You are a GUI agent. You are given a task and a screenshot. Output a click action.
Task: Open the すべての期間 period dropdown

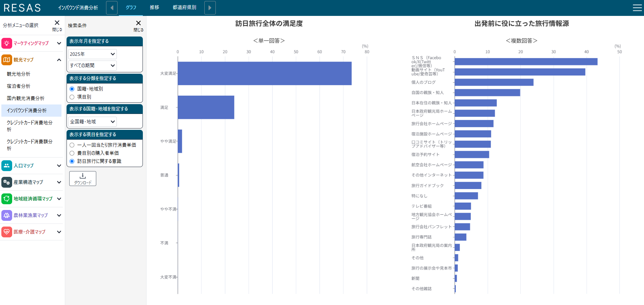pyautogui.click(x=93, y=66)
